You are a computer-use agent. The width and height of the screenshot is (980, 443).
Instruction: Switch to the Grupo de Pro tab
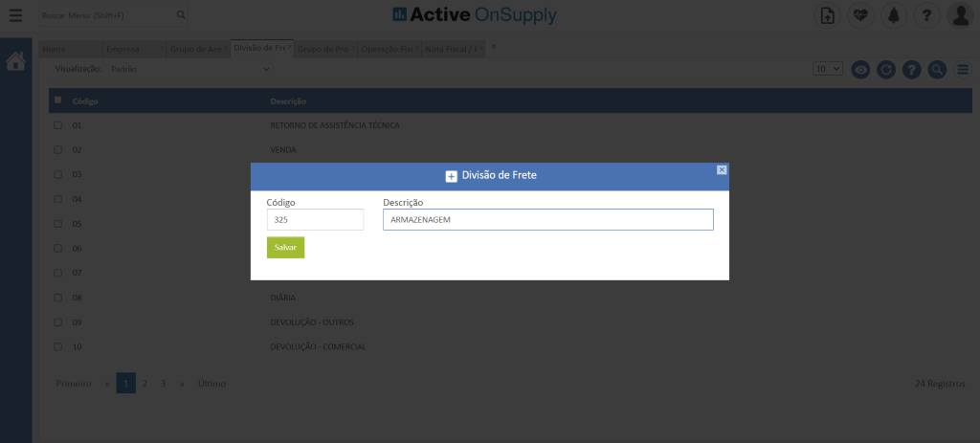323,49
